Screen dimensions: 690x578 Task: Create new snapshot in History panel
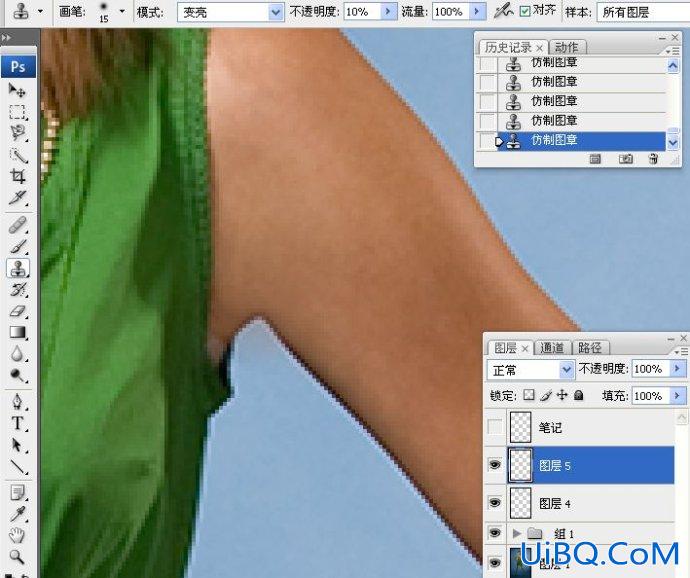[x=625, y=158]
